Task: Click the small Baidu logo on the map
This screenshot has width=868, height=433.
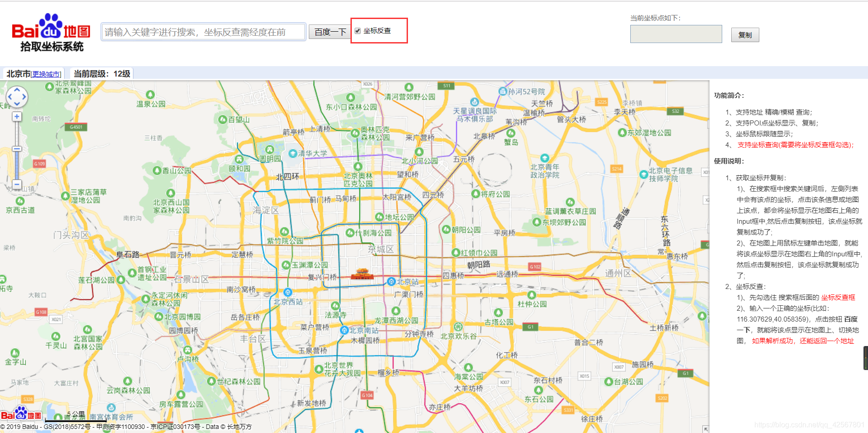Action: (x=21, y=414)
